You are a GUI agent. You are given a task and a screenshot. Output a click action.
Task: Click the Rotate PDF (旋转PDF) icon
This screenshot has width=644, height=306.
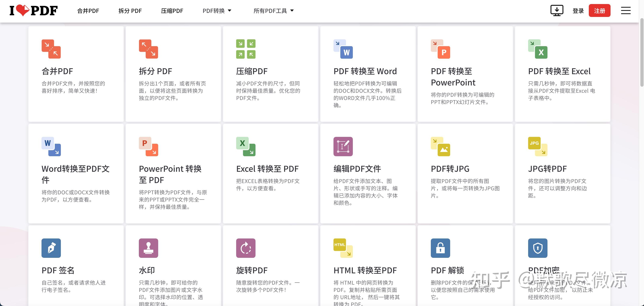tap(245, 248)
